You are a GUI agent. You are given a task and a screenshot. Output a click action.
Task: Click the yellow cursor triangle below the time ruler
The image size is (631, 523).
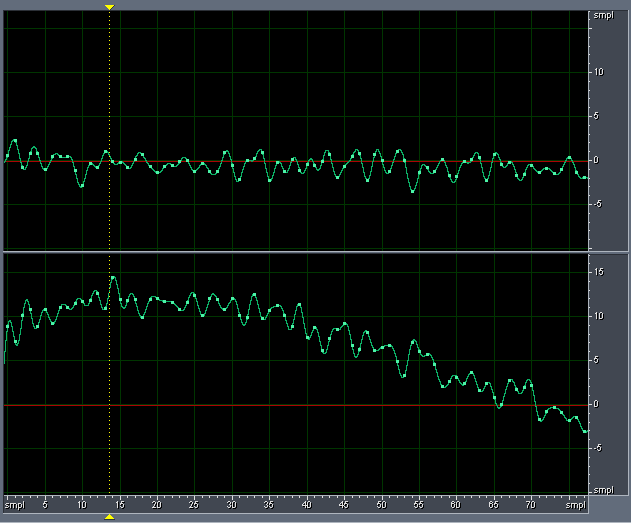[x=109, y=517]
